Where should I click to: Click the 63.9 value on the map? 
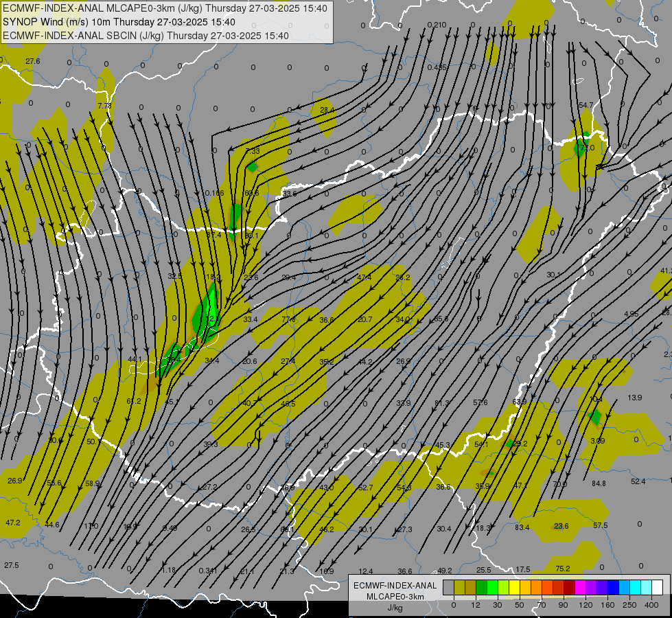click(x=519, y=402)
